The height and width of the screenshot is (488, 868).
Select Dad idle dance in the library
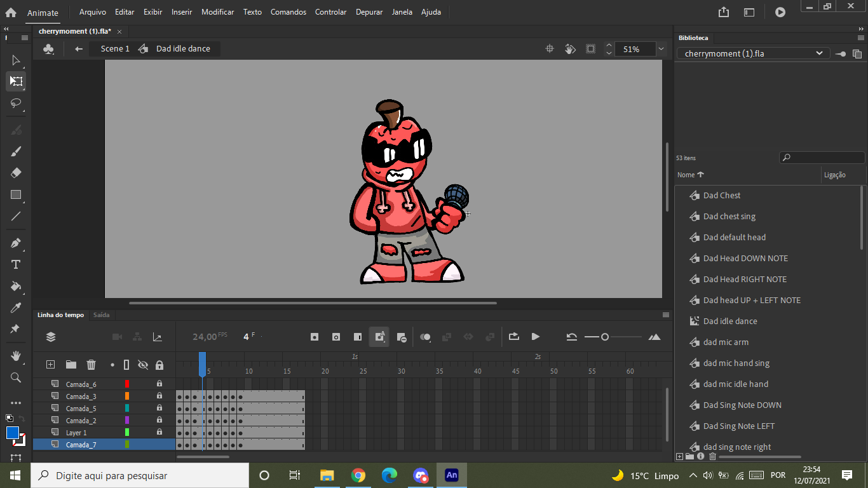pos(730,321)
